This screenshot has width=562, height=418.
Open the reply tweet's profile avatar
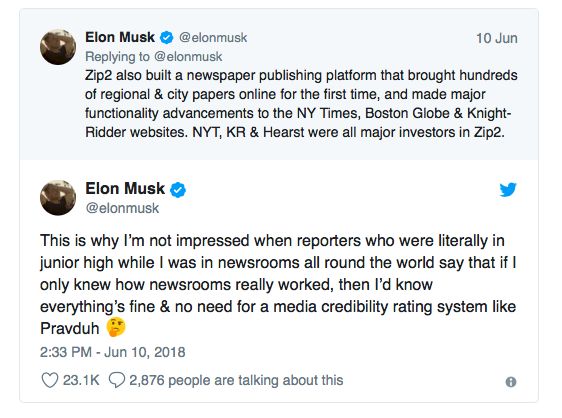pyautogui.click(x=58, y=47)
